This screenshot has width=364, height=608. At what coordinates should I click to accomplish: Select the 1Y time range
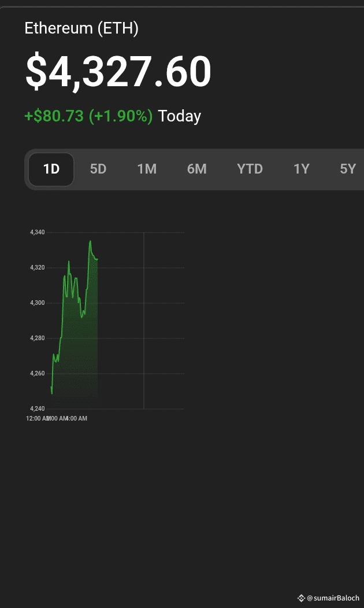pyautogui.click(x=302, y=169)
